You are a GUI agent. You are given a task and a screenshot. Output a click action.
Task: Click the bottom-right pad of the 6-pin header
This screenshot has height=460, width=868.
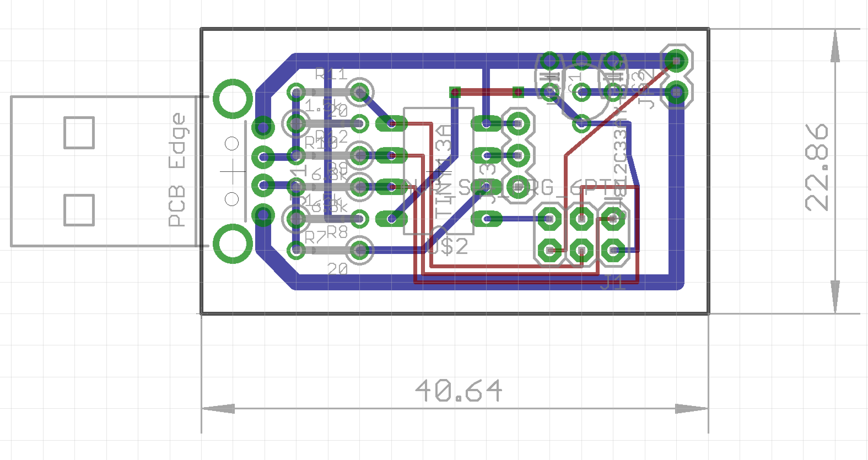[x=613, y=250]
